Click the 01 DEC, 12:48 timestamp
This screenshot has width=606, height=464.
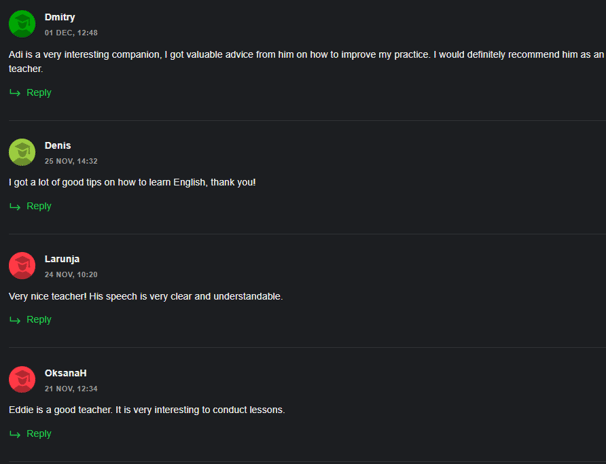[x=71, y=33]
